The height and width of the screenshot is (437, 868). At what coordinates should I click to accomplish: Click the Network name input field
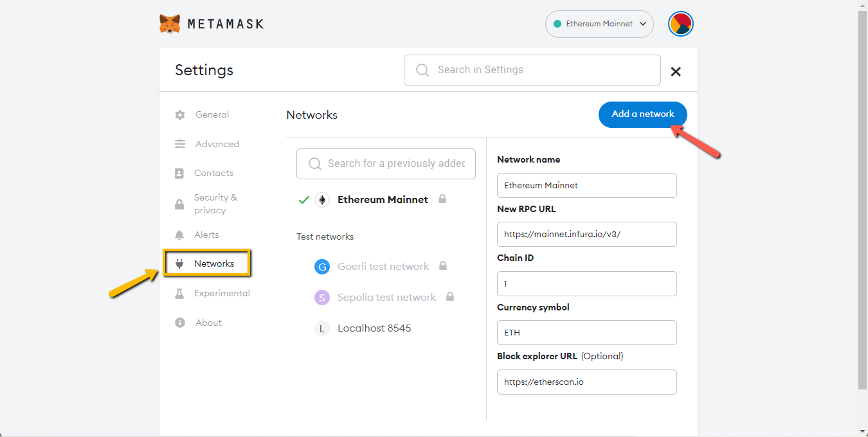point(587,185)
